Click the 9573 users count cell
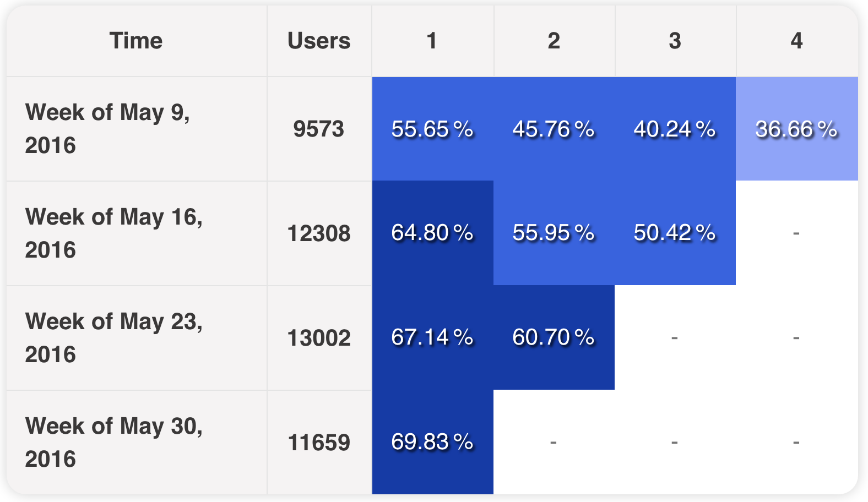 pyautogui.click(x=319, y=129)
